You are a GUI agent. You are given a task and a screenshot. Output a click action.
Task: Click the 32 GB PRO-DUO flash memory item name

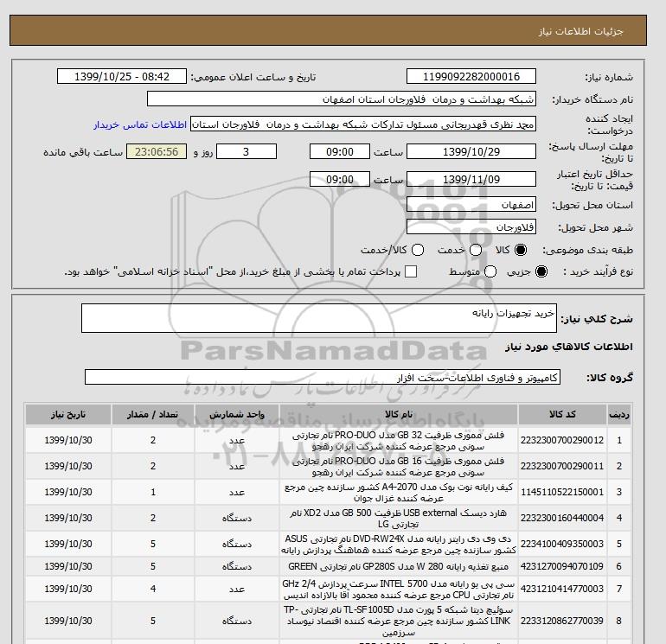[399, 441]
